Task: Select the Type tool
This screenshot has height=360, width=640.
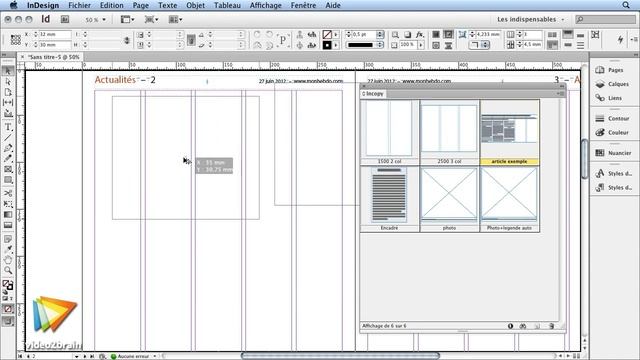Action: tap(8, 127)
